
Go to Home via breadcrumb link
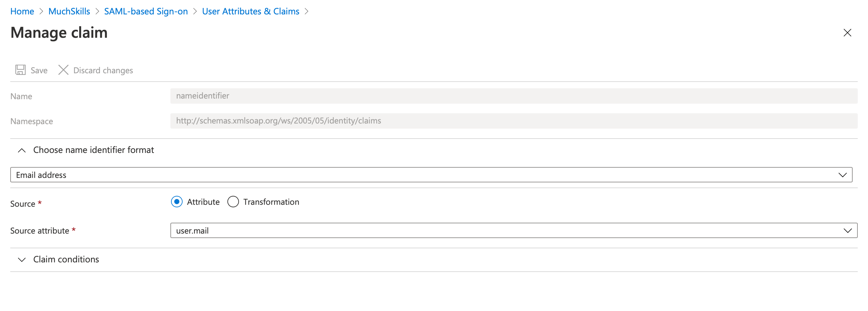[22, 11]
